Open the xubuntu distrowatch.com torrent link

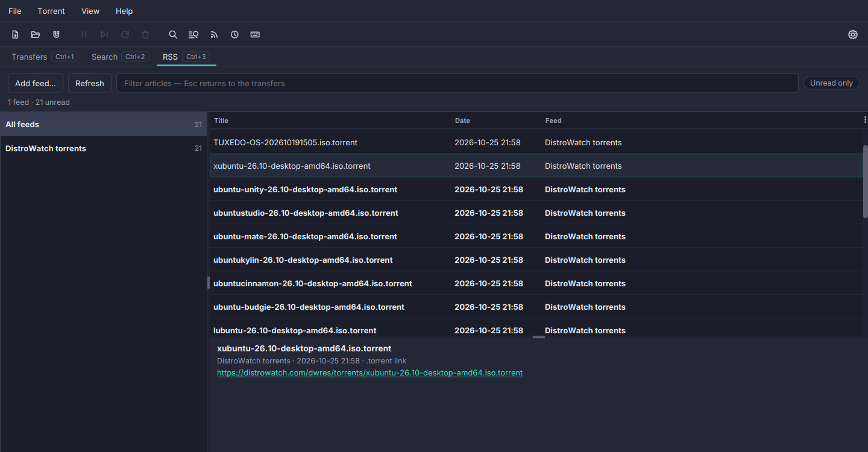pyautogui.click(x=370, y=372)
